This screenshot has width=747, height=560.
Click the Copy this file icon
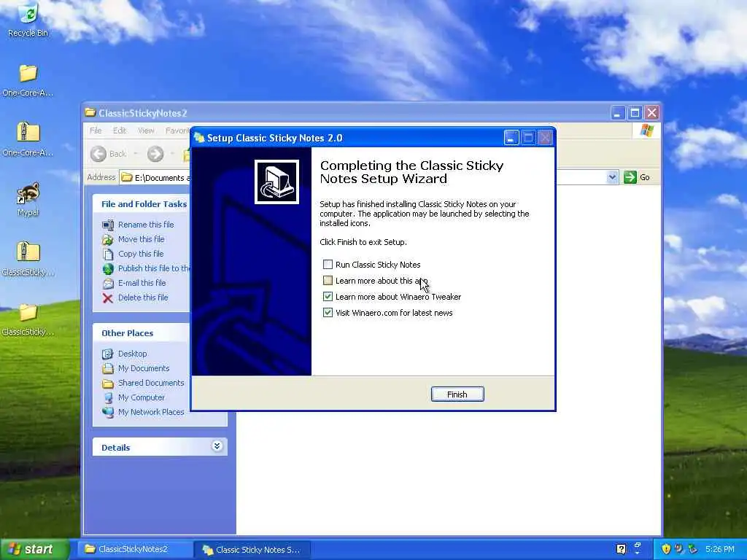pyautogui.click(x=108, y=254)
